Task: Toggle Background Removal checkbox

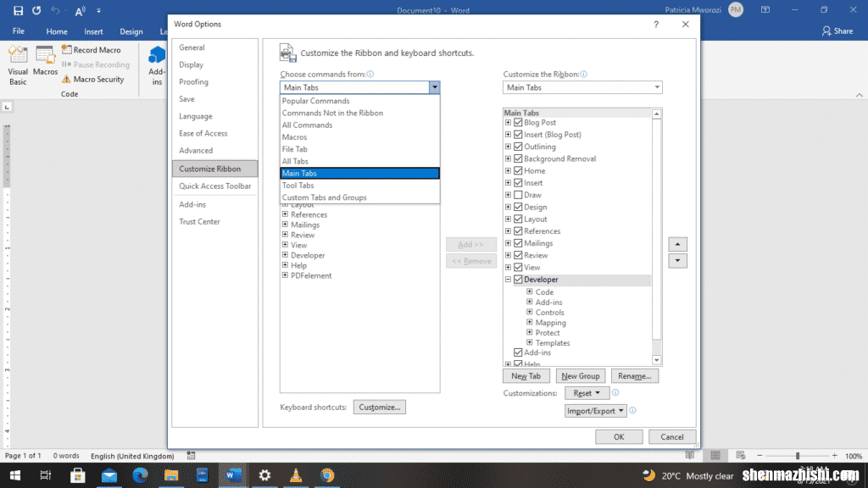Action: [x=518, y=158]
